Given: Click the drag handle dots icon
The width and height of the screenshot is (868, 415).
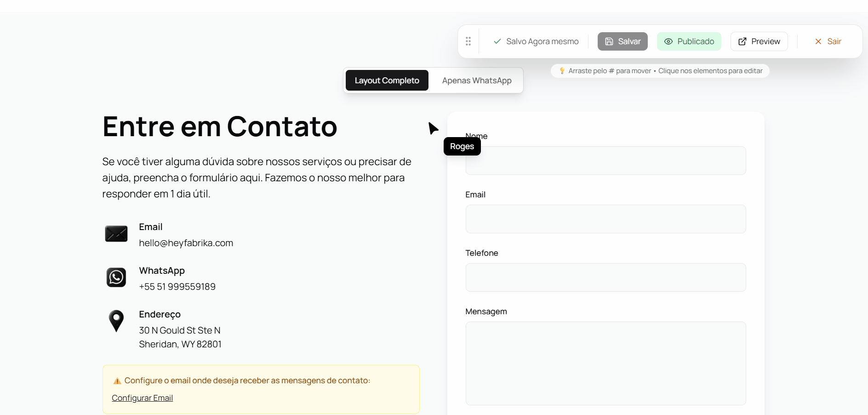Looking at the screenshot, I should pos(468,41).
